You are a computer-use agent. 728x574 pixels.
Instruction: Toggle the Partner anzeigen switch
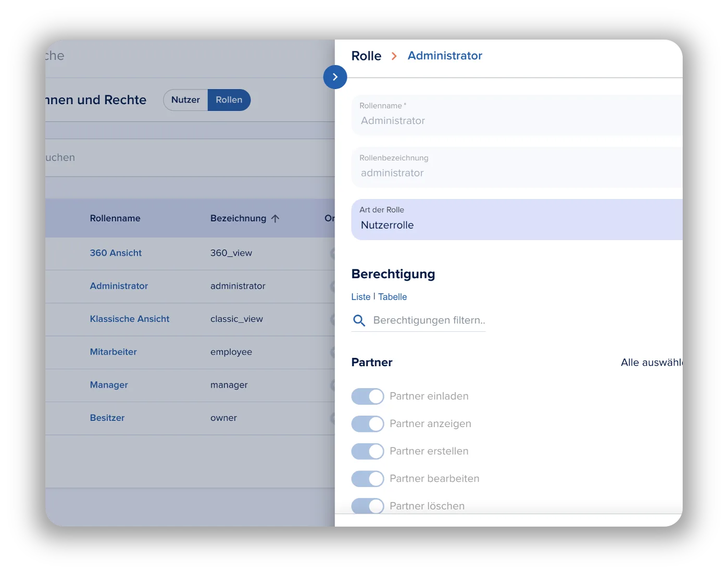click(368, 424)
